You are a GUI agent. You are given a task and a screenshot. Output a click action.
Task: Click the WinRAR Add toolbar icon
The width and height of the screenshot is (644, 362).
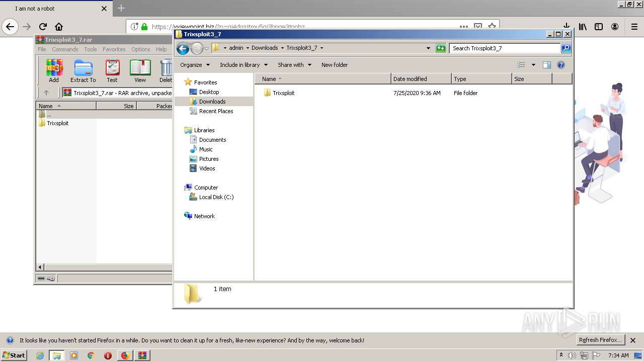pyautogui.click(x=54, y=70)
